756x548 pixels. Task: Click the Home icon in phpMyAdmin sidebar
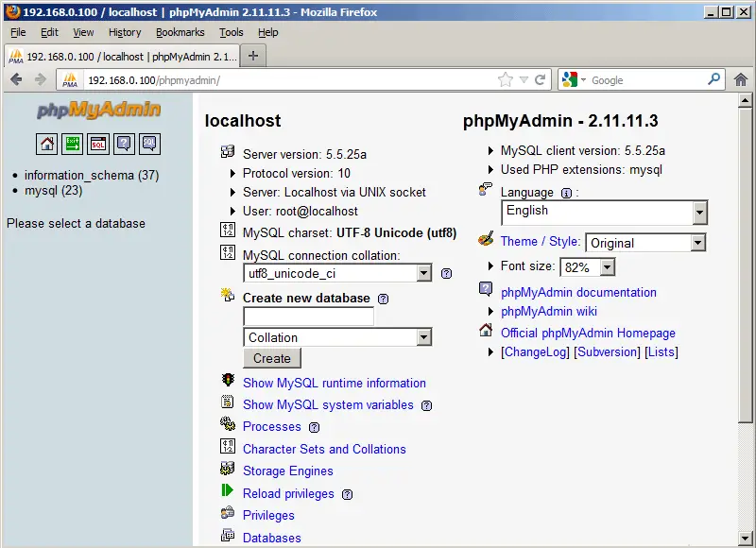tap(47, 144)
